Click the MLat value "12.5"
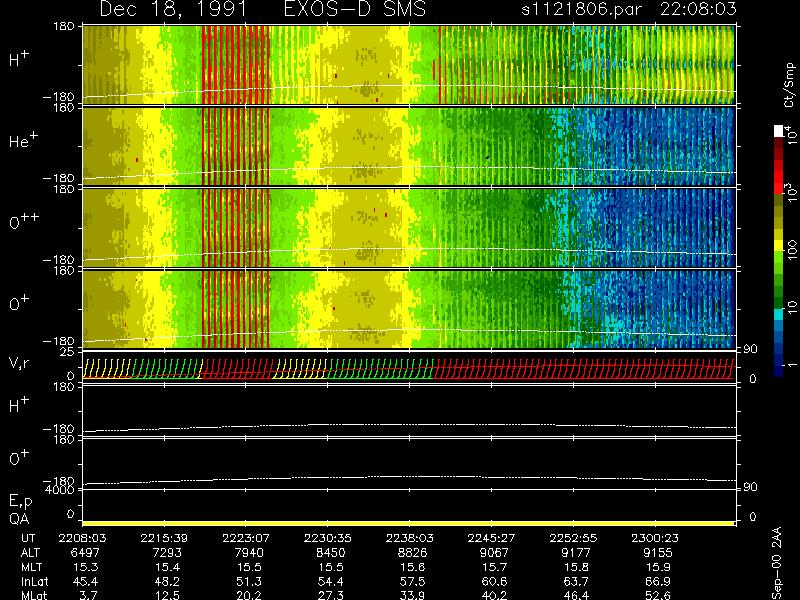The height and width of the screenshot is (600, 800). (x=167, y=595)
